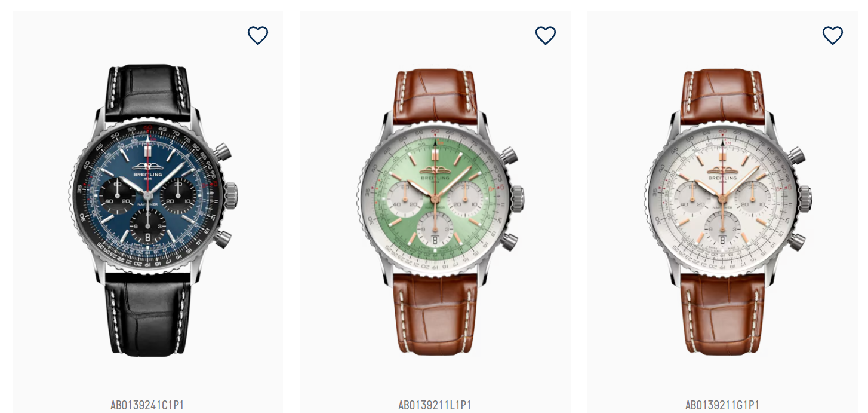Viewport: 868px width, 413px height.
Task: Select reference AB0139241C1P1
Action: (x=147, y=405)
